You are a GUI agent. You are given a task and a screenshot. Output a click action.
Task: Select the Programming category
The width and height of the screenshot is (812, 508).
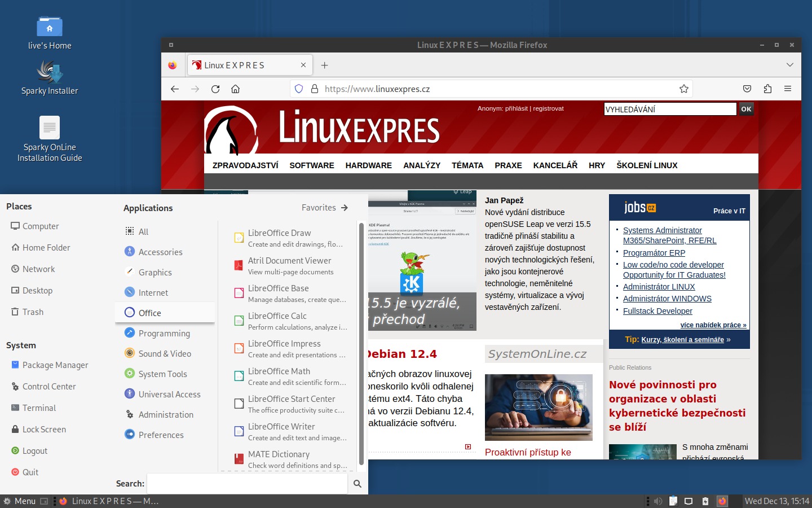coord(165,333)
